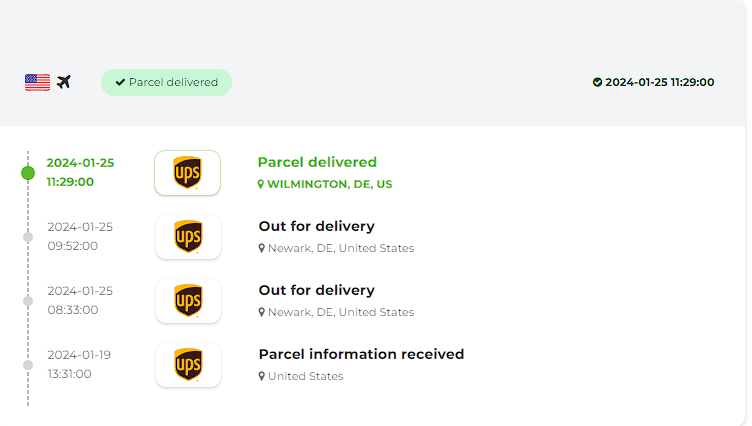The height and width of the screenshot is (426, 752).
Task: Click the UPS logo beside Parcel delivered
Action: pos(188,173)
